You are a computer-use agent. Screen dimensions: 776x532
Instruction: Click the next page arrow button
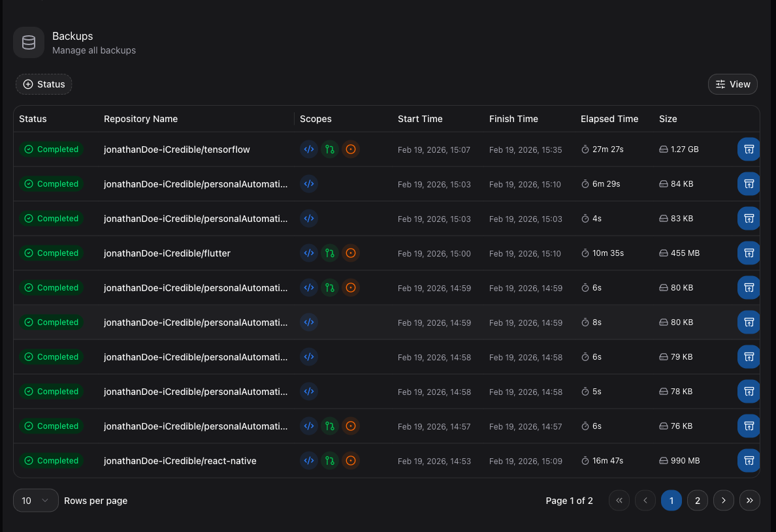point(723,500)
